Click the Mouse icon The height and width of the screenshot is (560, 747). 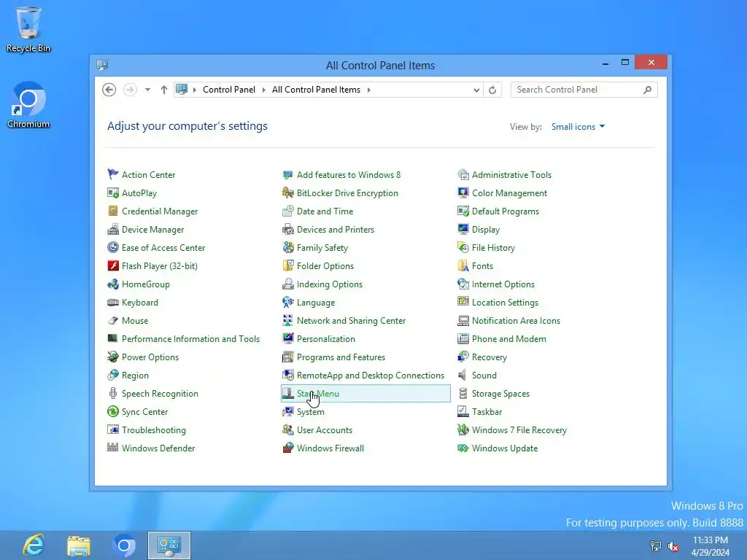113,321
